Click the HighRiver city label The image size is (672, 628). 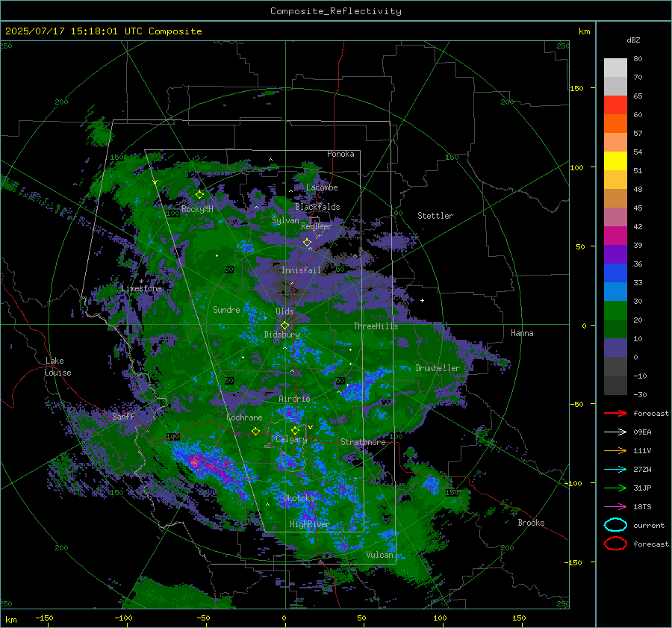click(x=309, y=524)
